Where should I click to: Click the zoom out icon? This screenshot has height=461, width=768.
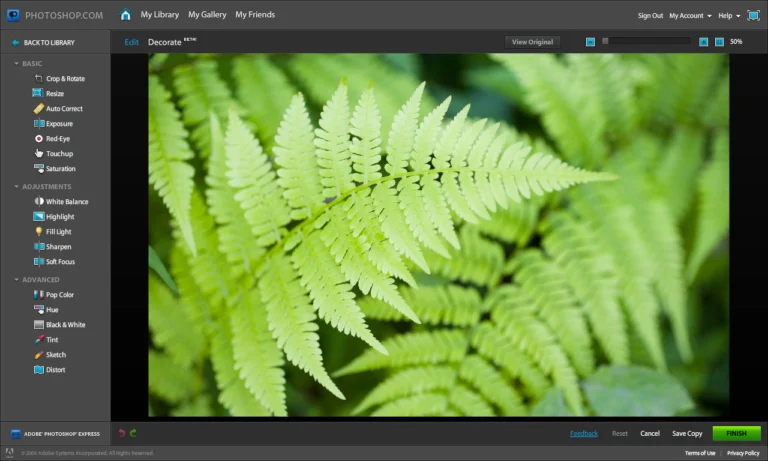tap(590, 42)
